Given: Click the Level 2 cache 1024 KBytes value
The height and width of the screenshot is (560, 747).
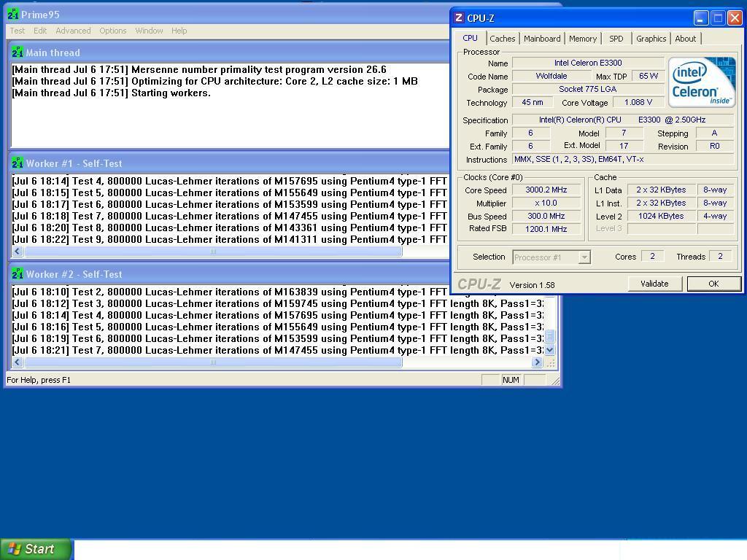Looking at the screenshot, I should coord(661,216).
